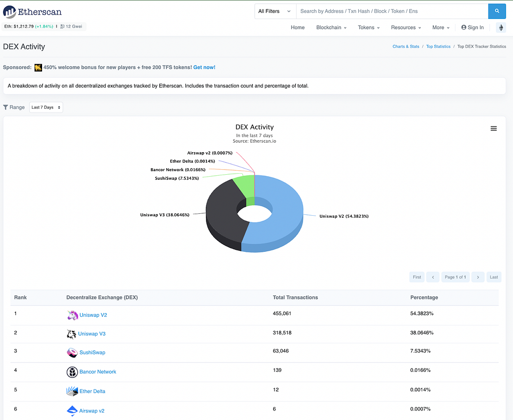
Task: Click the Uniswap V3 icon in table
Action: pyautogui.click(x=71, y=334)
